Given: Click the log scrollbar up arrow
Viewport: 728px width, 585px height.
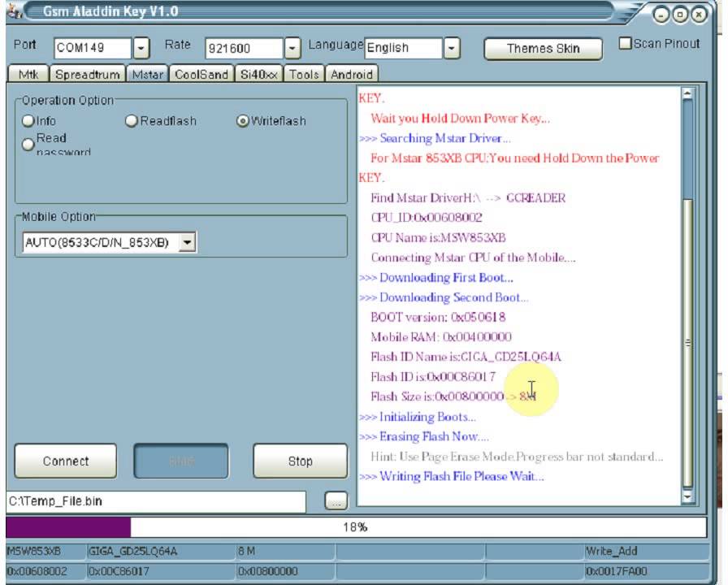Looking at the screenshot, I should pyautogui.click(x=687, y=94).
